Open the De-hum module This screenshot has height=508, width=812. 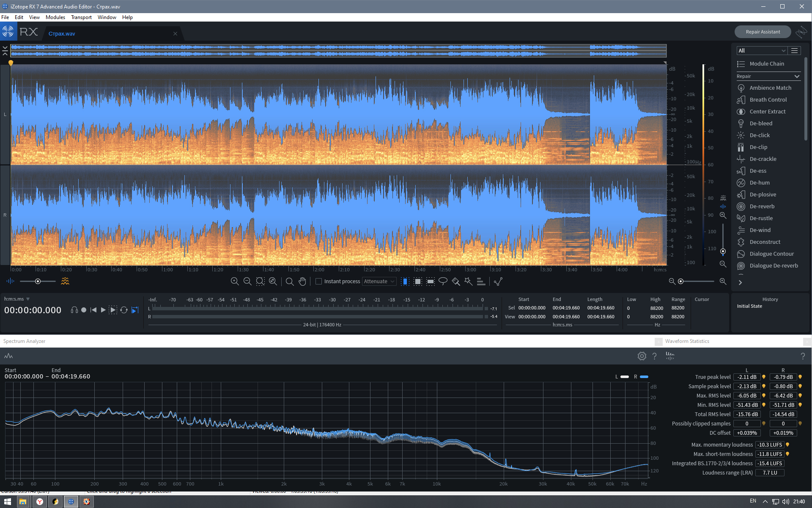pos(760,182)
